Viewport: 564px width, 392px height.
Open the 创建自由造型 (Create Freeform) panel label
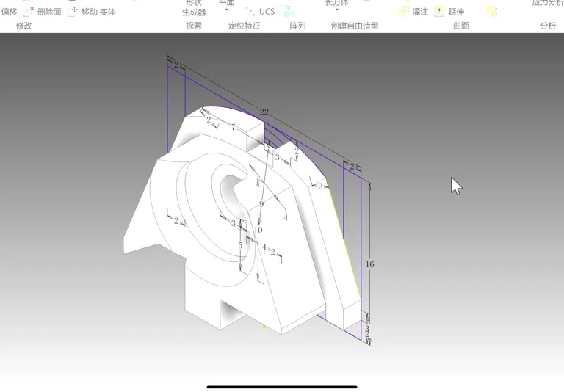355,26
